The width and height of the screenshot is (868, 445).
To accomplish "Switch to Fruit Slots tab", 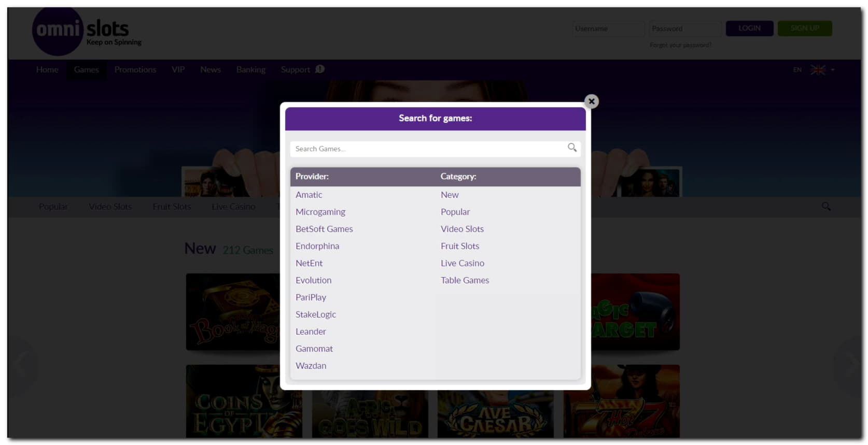I will pos(172,207).
